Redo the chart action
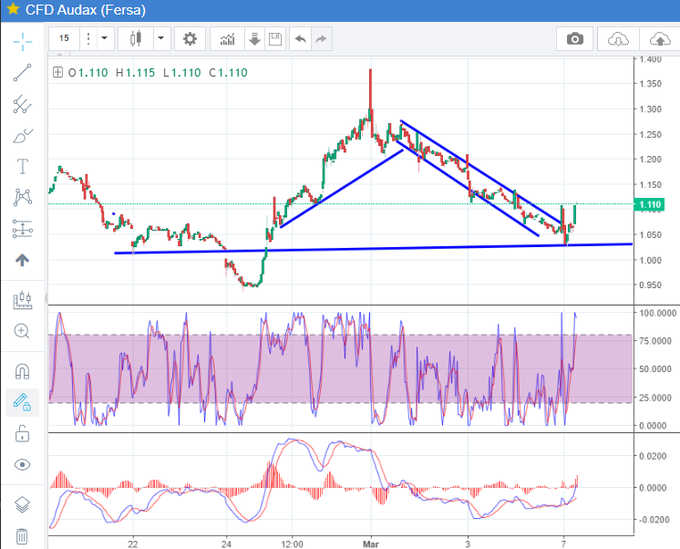The height and width of the screenshot is (549, 680). pos(321,39)
